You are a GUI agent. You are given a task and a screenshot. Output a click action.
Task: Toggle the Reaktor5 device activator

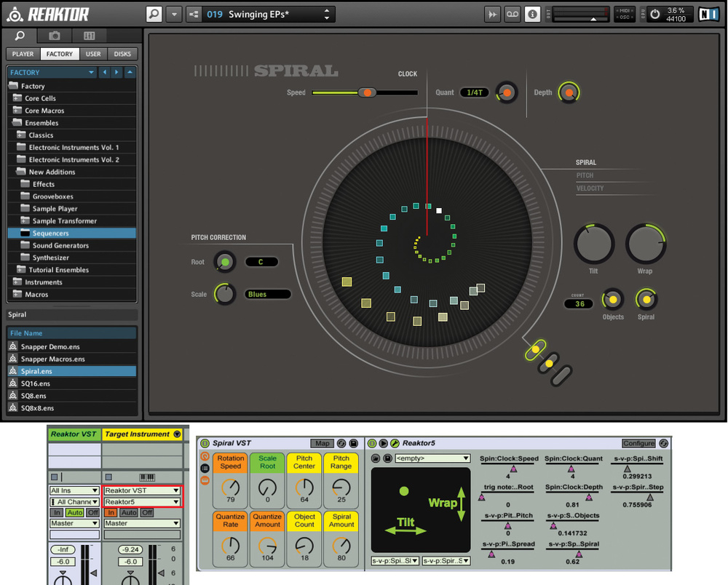[372, 443]
